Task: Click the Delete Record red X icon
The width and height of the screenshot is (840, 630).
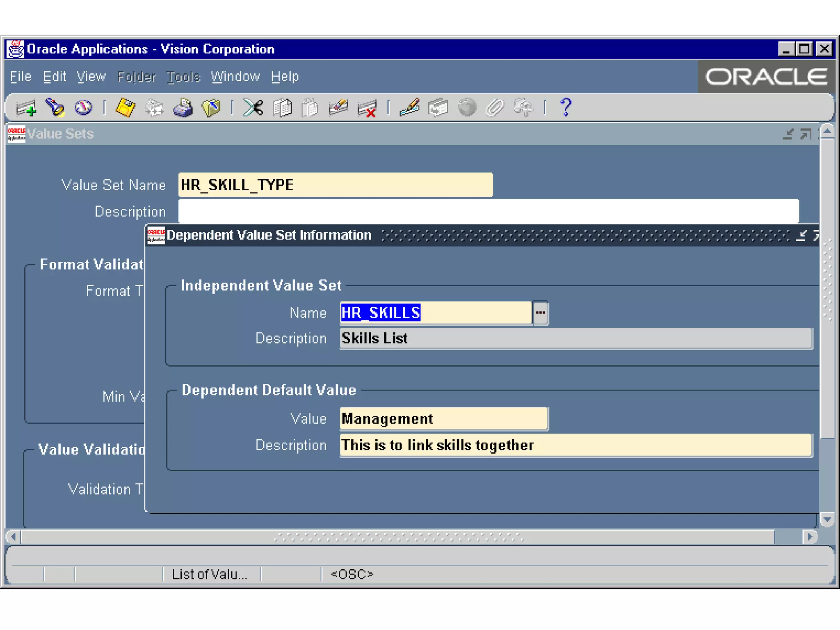Action: 367,109
